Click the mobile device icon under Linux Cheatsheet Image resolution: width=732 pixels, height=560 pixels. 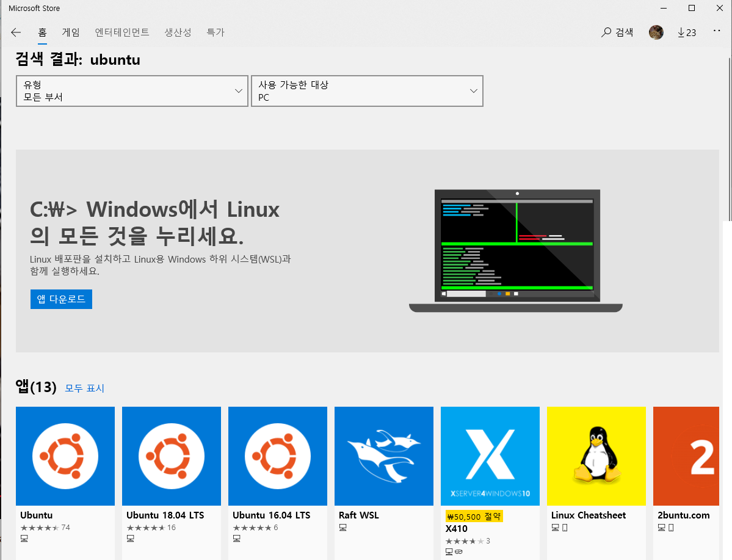565,527
